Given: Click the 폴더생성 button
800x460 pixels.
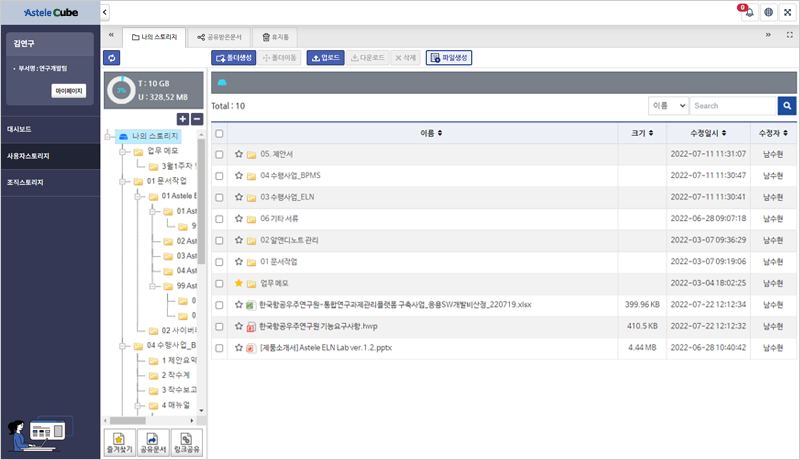Looking at the screenshot, I should tap(234, 58).
